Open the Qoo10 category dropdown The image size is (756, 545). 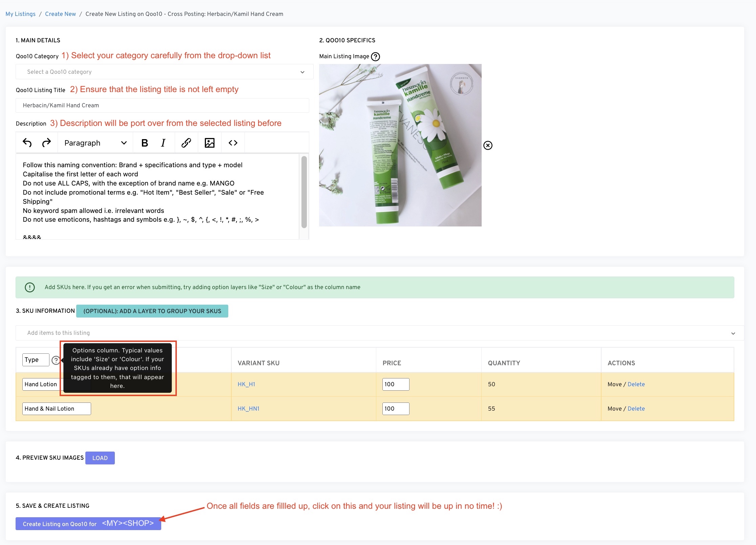165,72
